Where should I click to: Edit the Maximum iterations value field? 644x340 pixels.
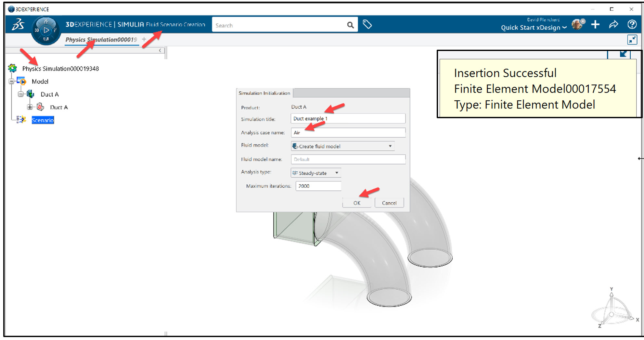318,186
